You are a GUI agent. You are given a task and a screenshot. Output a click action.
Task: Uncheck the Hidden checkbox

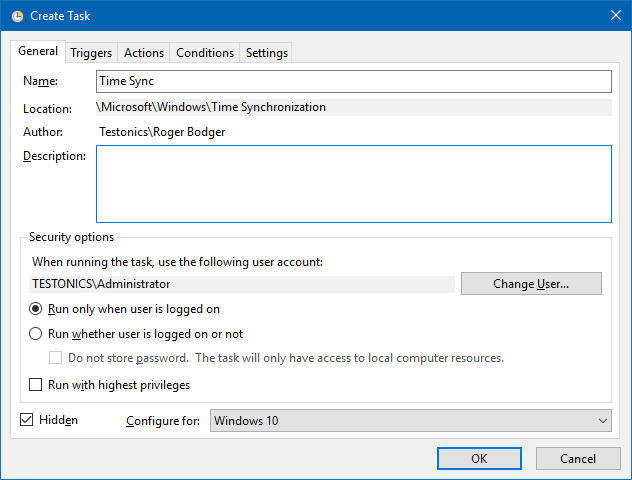[x=27, y=420]
